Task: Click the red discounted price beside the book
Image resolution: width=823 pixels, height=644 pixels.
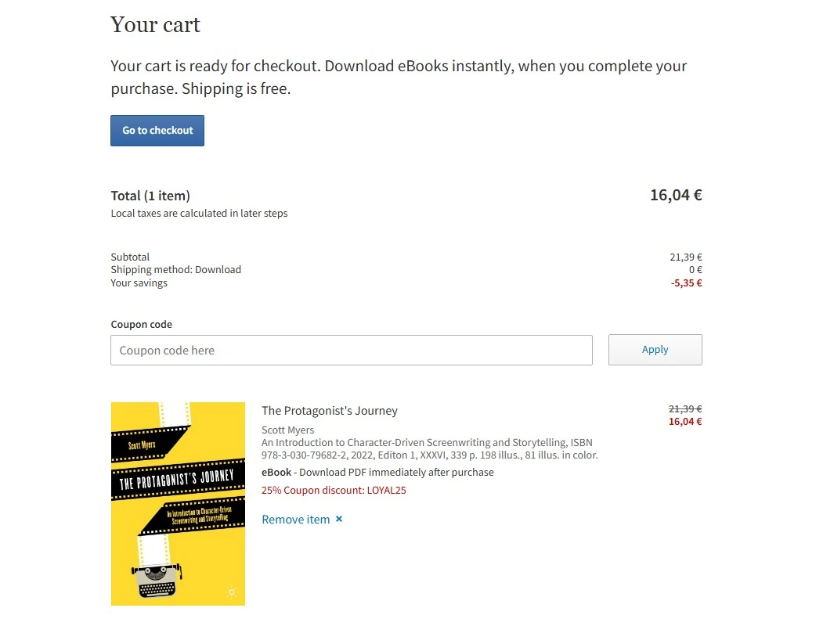Action: pyautogui.click(x=684, y=422)
